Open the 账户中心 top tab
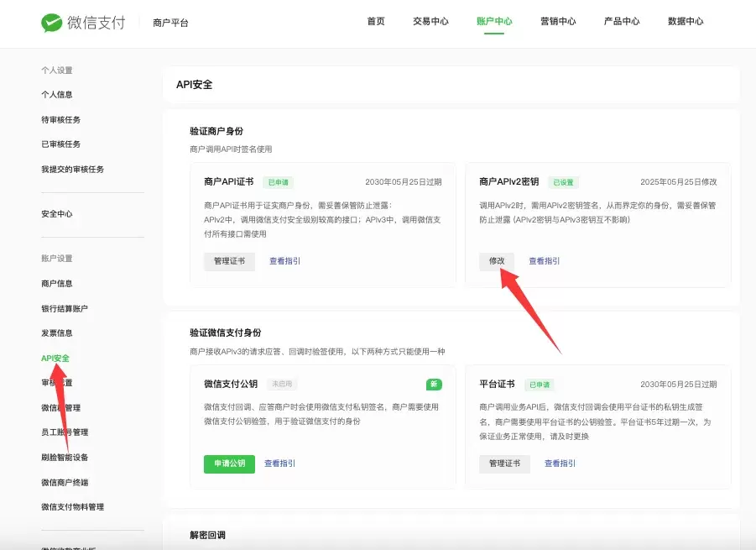Screen dimensions: 756x550 (494, 21)
